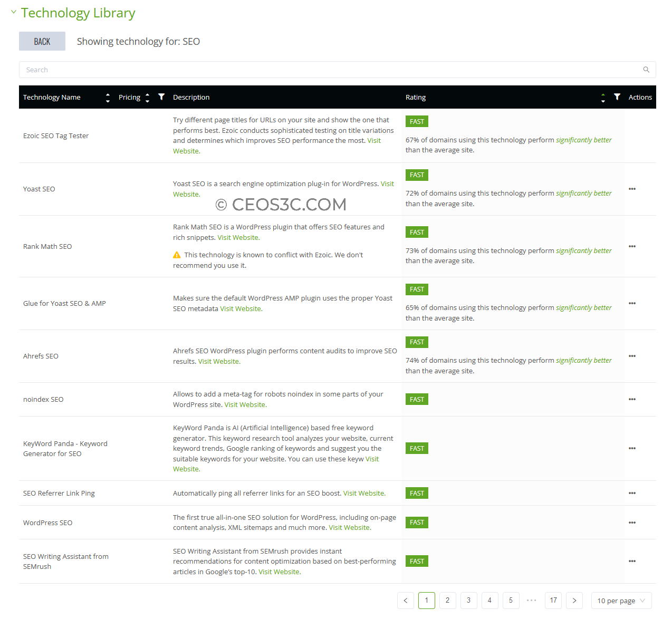The width and height of the screenshot is (672, 619).
Task: Open actions for SEO Writing Assistant from SEMrush
Action: [632, 561]
